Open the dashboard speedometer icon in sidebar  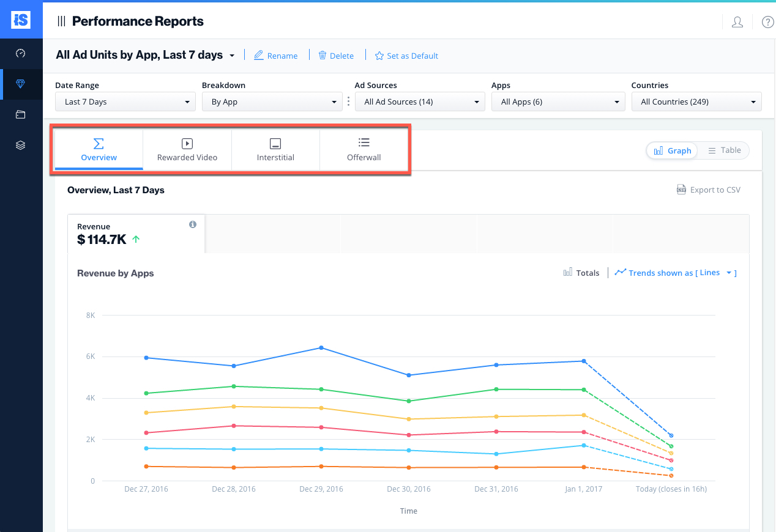pyautogui.click(x=21, y=54)
